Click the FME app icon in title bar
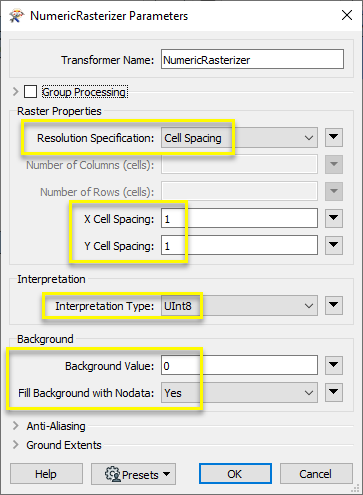Image resolution: width=363 pixels, height=495 pixels. point(17,16)
